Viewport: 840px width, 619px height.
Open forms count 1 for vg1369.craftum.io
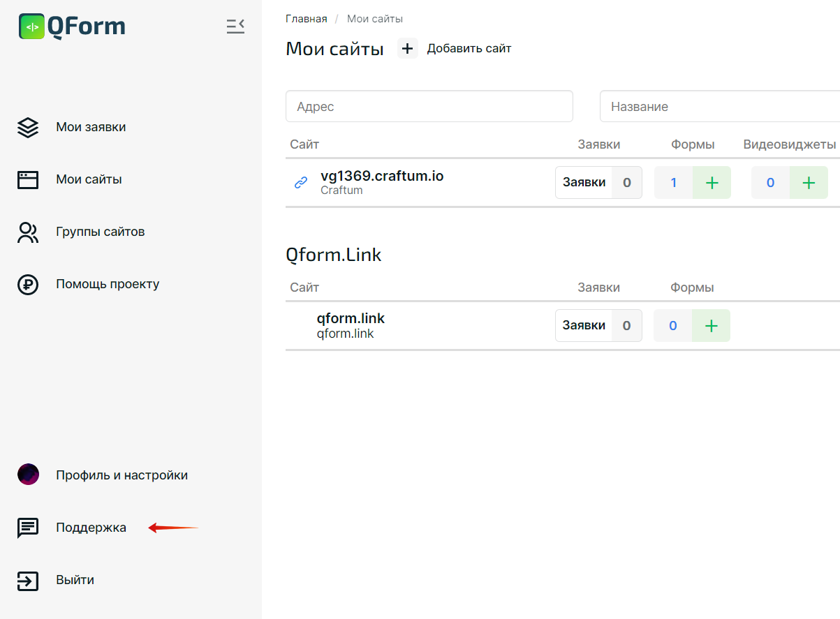pyautogui.click(x=673, y=183)
